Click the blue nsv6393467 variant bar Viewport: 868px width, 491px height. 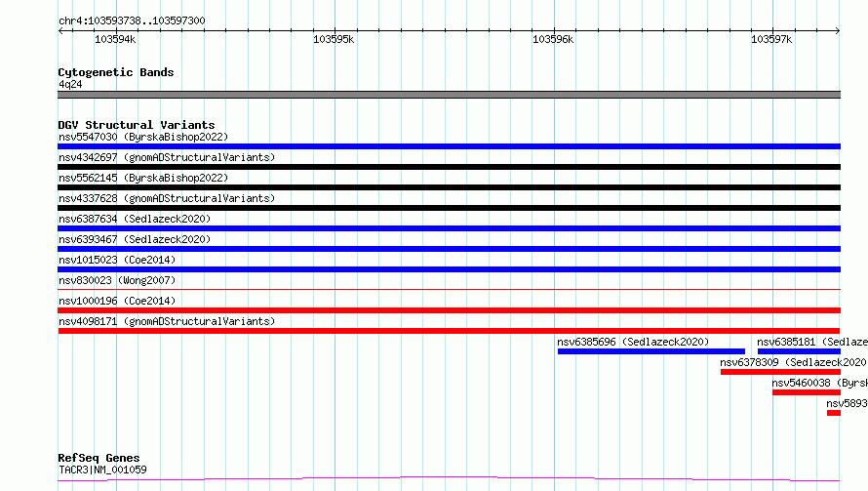tap(449, 249)
